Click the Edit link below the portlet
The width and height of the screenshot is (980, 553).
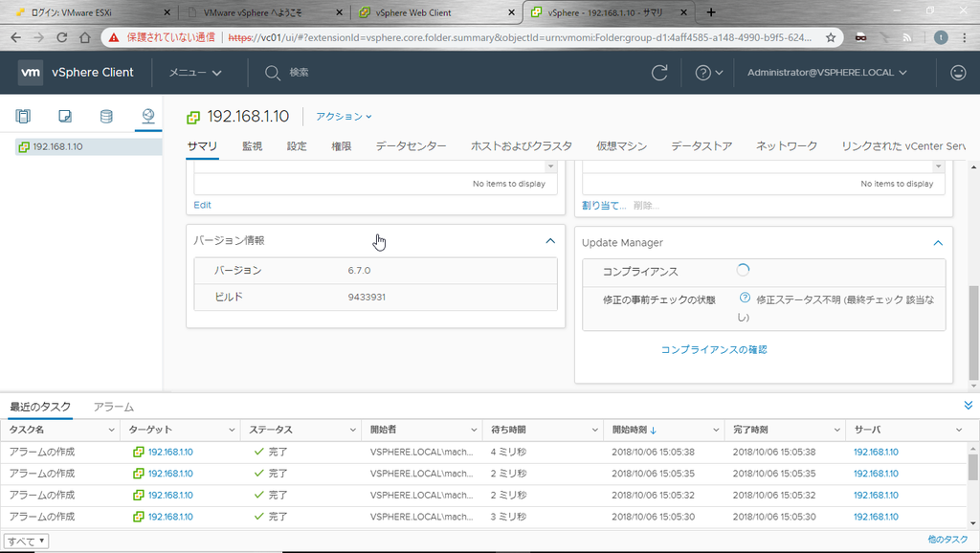(x=202, y=205)
